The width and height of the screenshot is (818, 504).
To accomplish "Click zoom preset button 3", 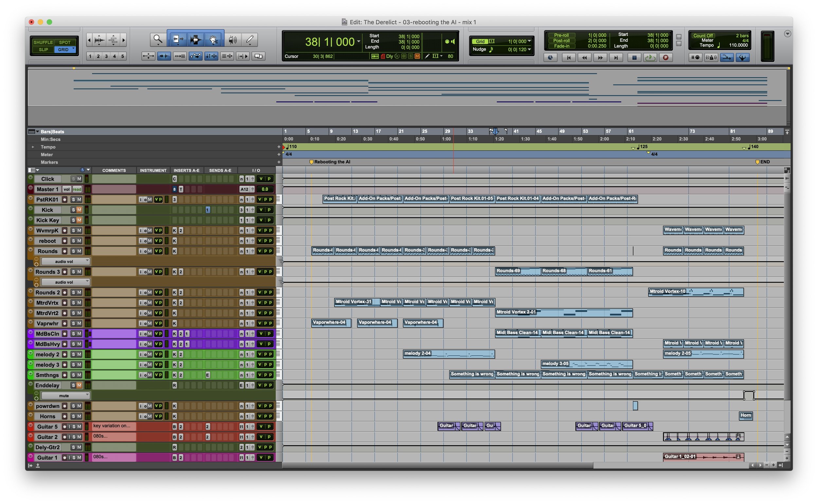I will pyautogui.click(x=106, y=56).
